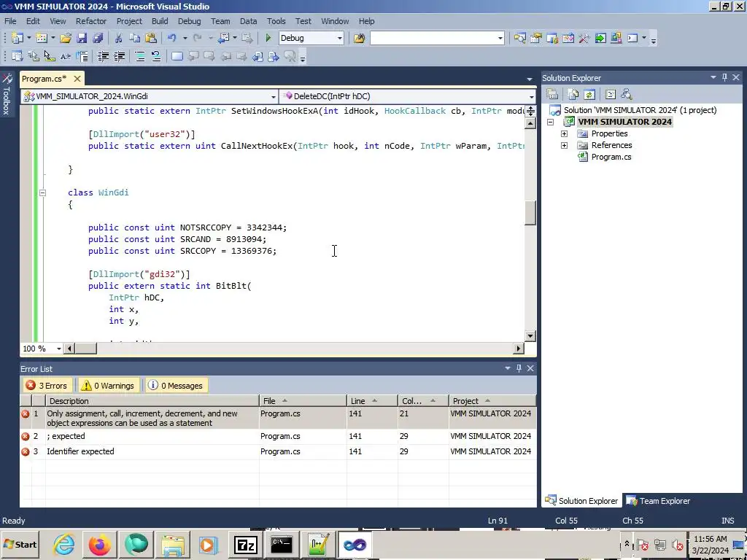Click Show All Files in Solution Explorer
The width and height of the screenshot is (747, 560).
pyautogui.click(x=573, y=94)
